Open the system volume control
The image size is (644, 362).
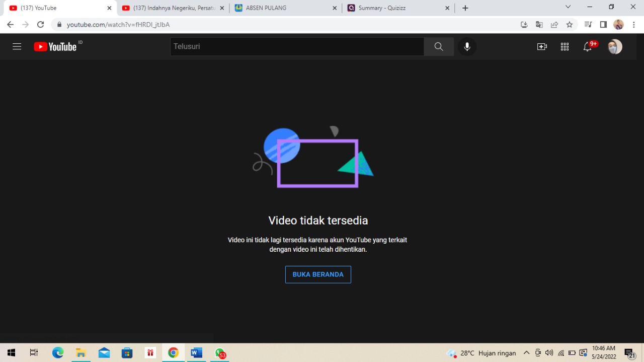[550, 352]
